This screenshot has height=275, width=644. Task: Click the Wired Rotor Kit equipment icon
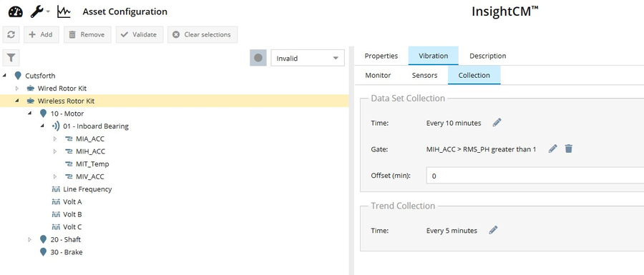[x=30, y=89]
